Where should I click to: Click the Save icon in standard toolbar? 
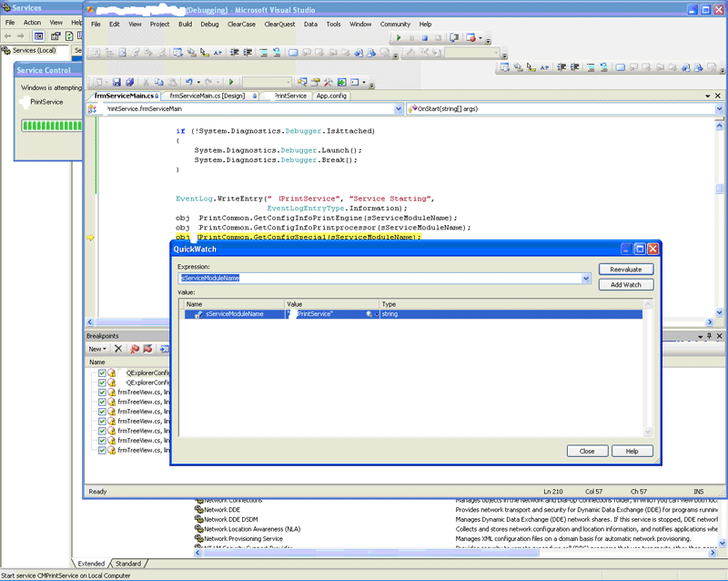pos(116,82)
